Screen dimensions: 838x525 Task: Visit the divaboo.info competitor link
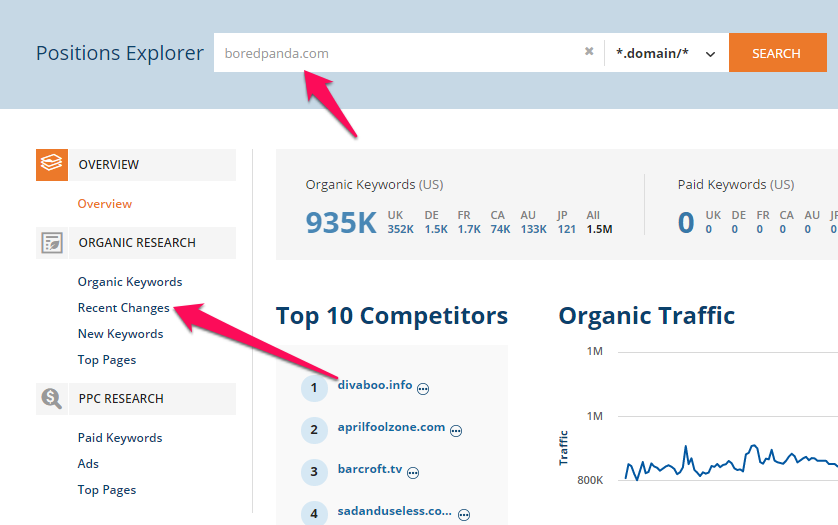(375, 385)
